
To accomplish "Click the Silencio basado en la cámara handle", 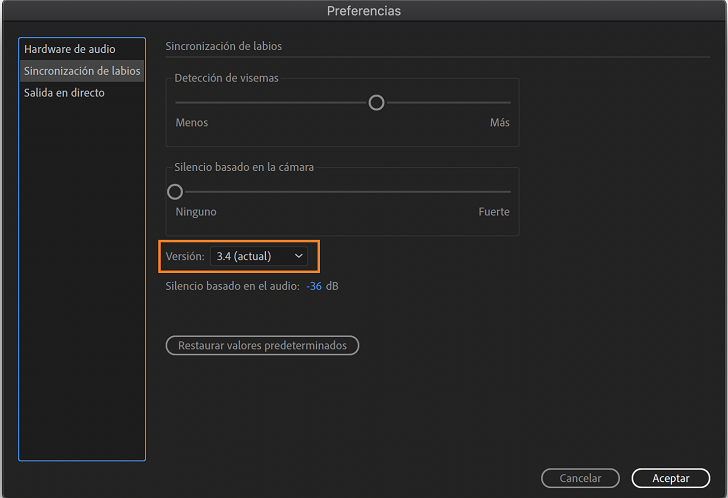I will (175, 191).
